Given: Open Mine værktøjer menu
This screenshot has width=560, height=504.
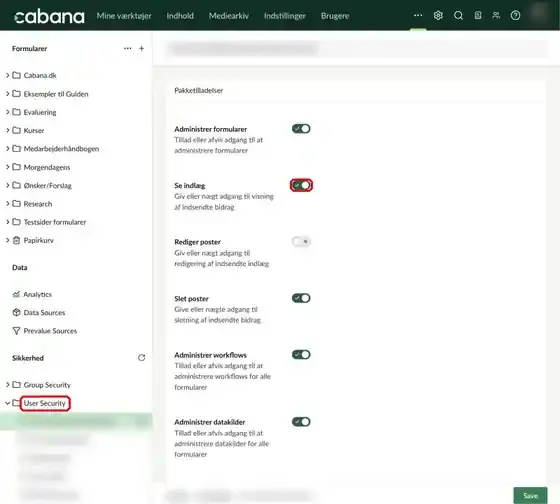Looking at the screenshot, I should click(x=124, y=16).
